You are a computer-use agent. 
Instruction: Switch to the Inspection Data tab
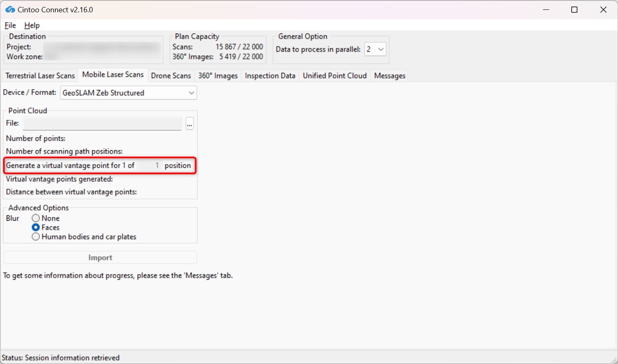(x=270, y=76)
